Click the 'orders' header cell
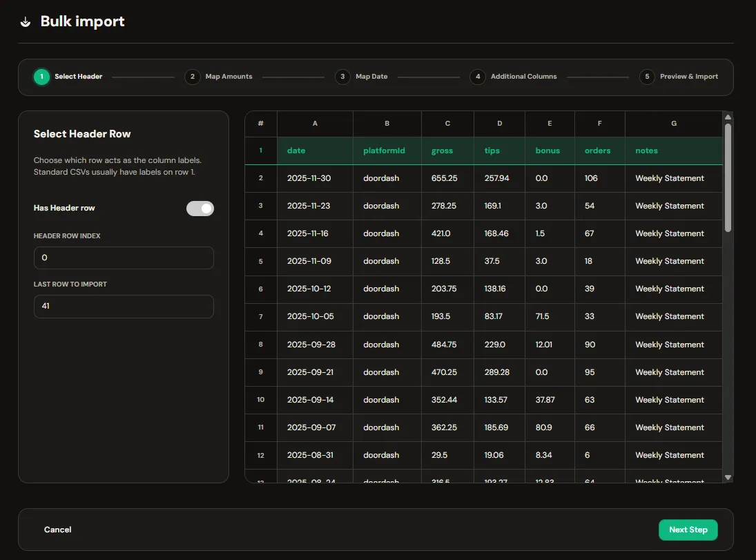This screenshot has height=560, width=756. [x=600, y=151]
